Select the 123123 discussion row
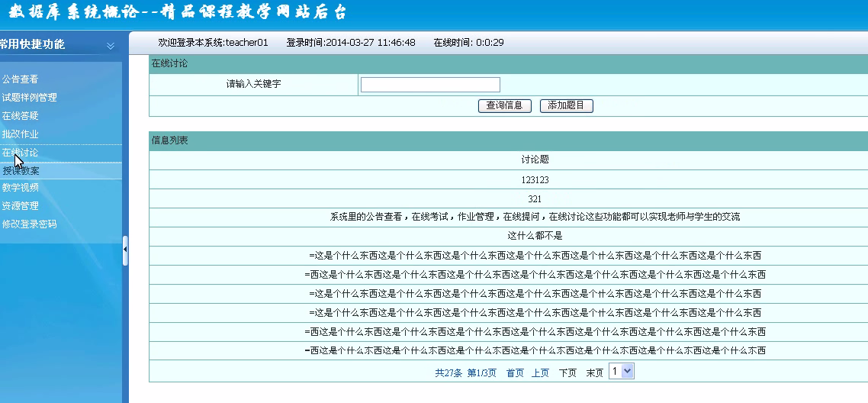 click(x=535, y=180)
